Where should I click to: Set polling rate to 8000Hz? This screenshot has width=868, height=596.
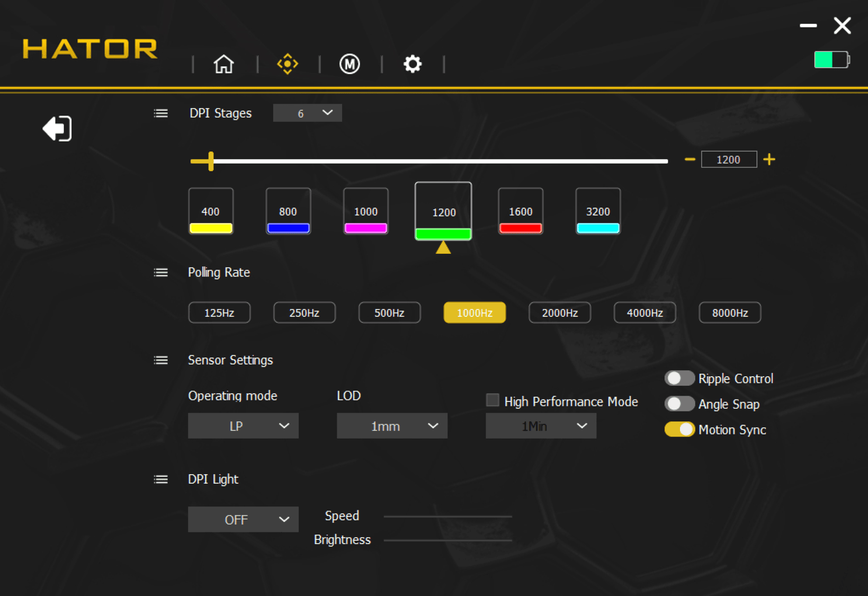pos(729,313)
